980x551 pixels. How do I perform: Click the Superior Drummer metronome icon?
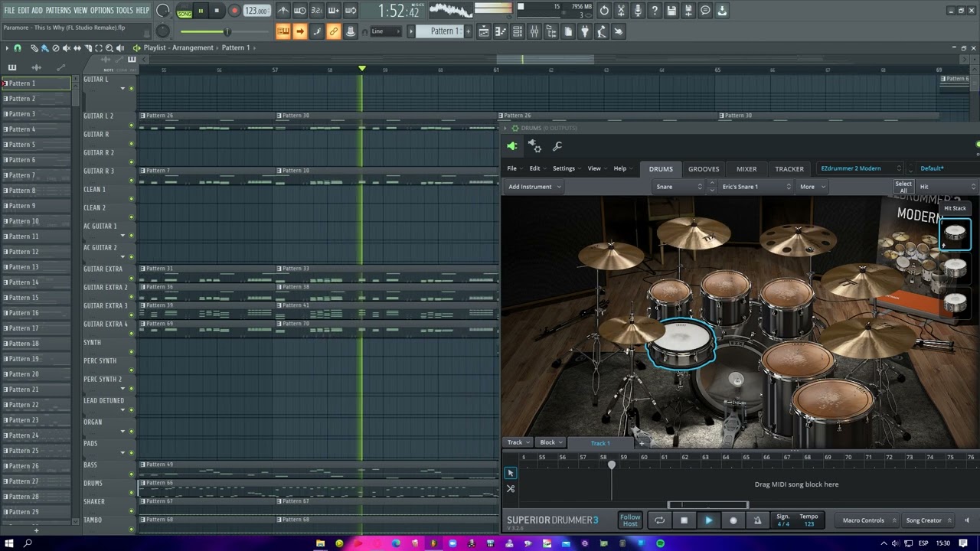click(x=757, y=520)
